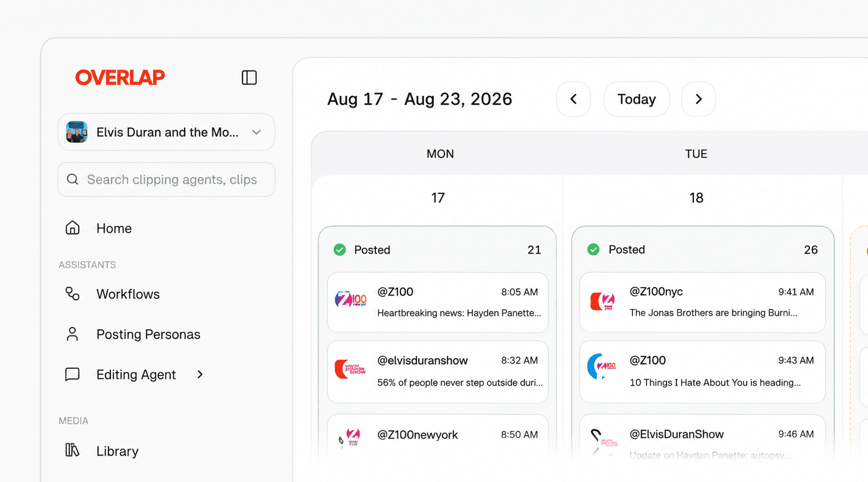
Task: Click the search magnifier icon
Action: pos(73,179)
